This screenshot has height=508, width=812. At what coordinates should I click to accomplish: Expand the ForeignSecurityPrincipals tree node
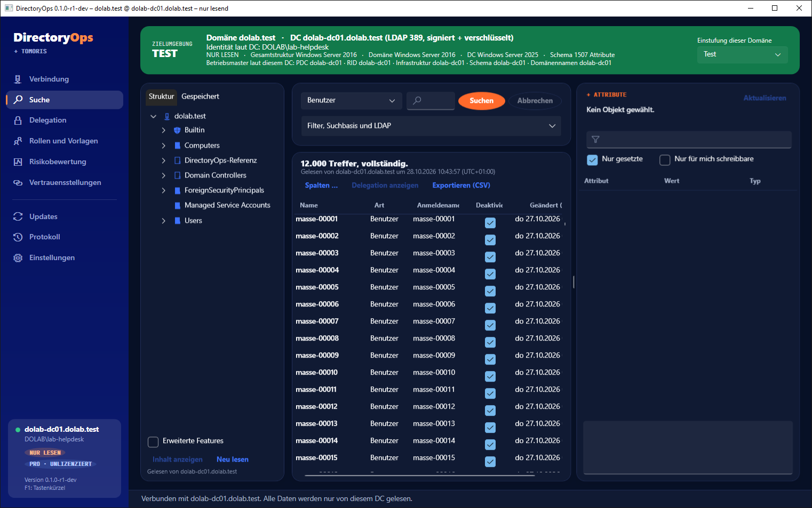pyautogui.click(x=164, y=190)
